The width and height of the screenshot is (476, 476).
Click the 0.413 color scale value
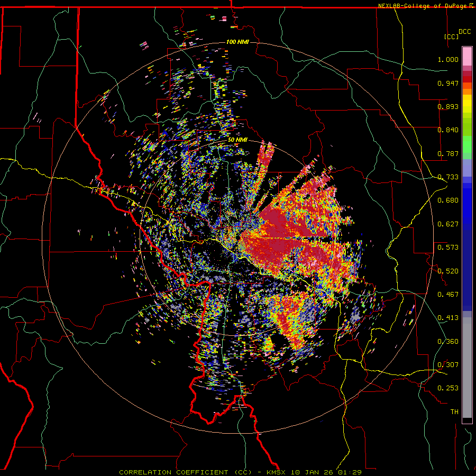tap(448, 318)
